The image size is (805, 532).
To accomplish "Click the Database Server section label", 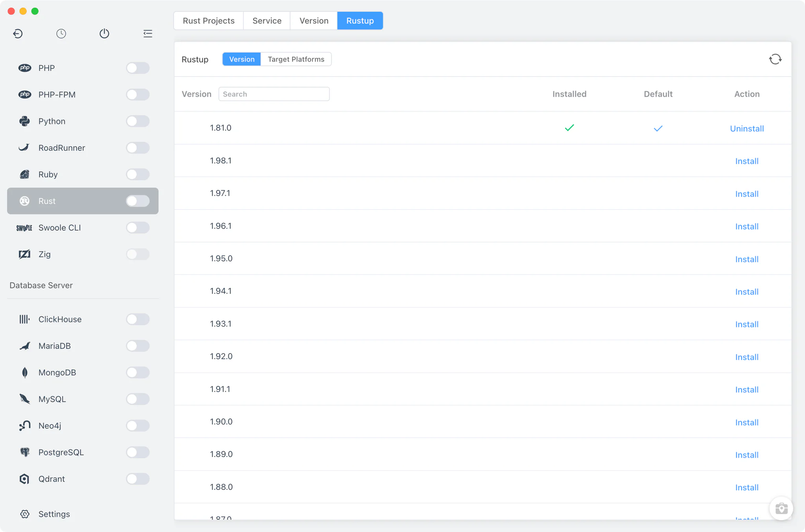I will tap(41, 285).
